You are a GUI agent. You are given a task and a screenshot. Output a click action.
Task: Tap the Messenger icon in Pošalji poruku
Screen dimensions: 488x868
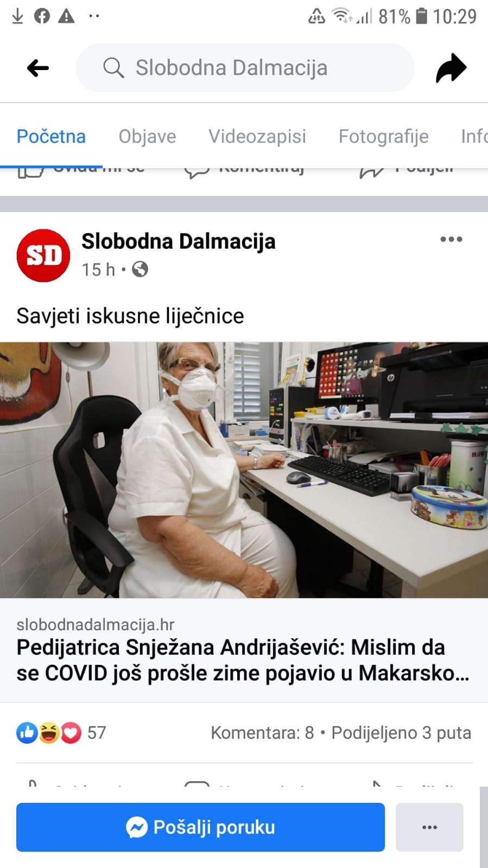[137, 827]
